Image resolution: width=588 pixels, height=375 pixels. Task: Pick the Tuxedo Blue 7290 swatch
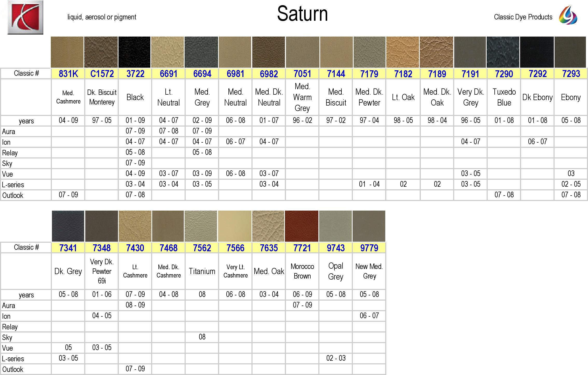click(503, 52)
